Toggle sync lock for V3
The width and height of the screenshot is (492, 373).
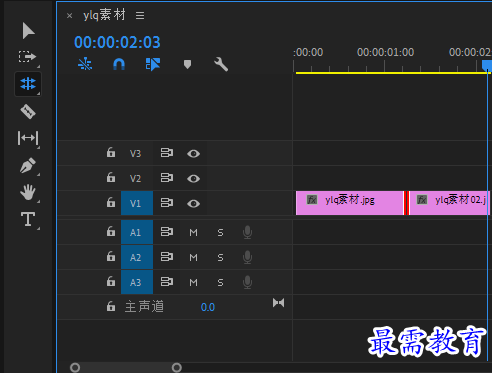(x=167, y=153)
